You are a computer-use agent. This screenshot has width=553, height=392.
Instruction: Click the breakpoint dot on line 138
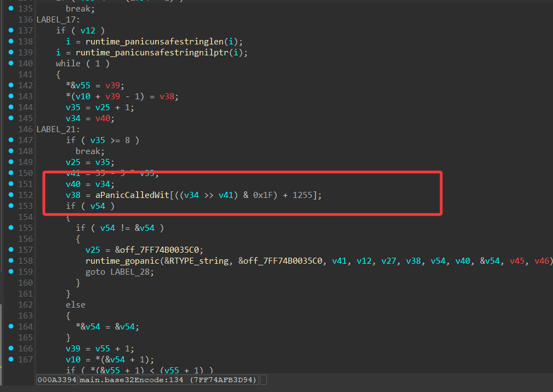[11, 42]
